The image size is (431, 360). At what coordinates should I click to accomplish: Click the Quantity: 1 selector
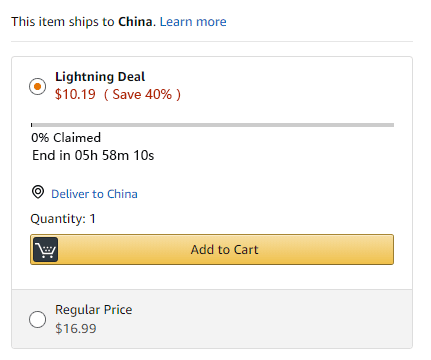point(63,219)
